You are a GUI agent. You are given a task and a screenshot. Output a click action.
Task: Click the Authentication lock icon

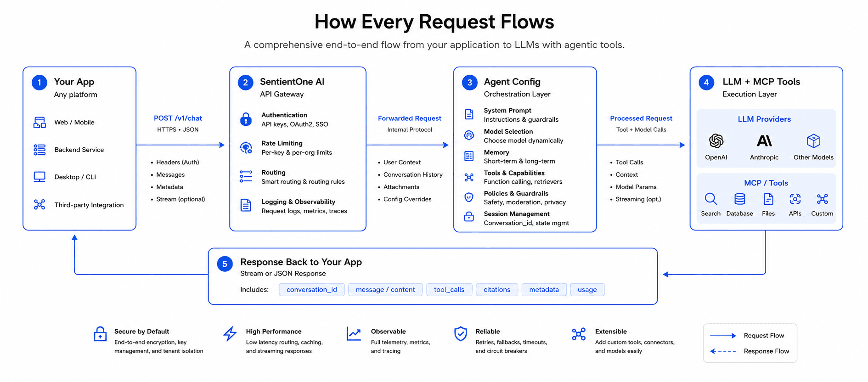[x=246, y=119]
